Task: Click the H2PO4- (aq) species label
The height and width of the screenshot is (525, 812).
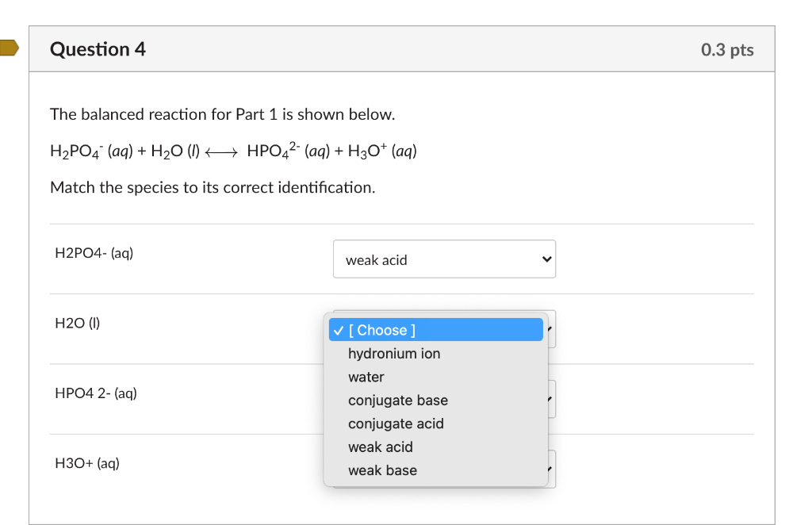Action: click(94, 253)
